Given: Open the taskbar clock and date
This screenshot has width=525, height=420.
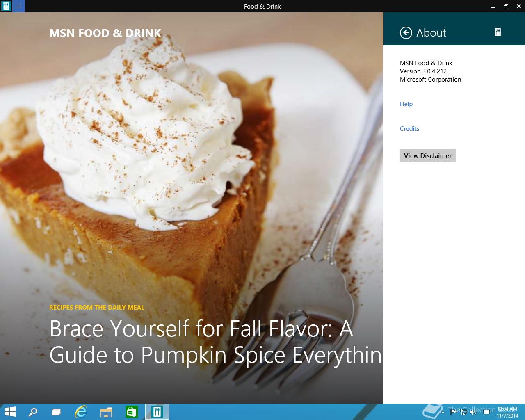Looking at the screenshot, I should tap(507, 412).
